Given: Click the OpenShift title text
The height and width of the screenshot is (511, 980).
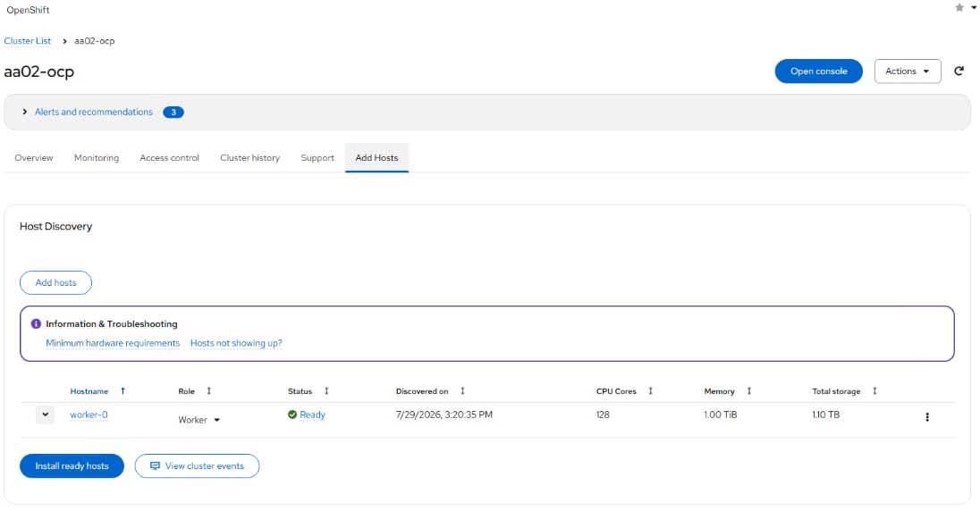Looking at the screenshot, I should (28, 10).
